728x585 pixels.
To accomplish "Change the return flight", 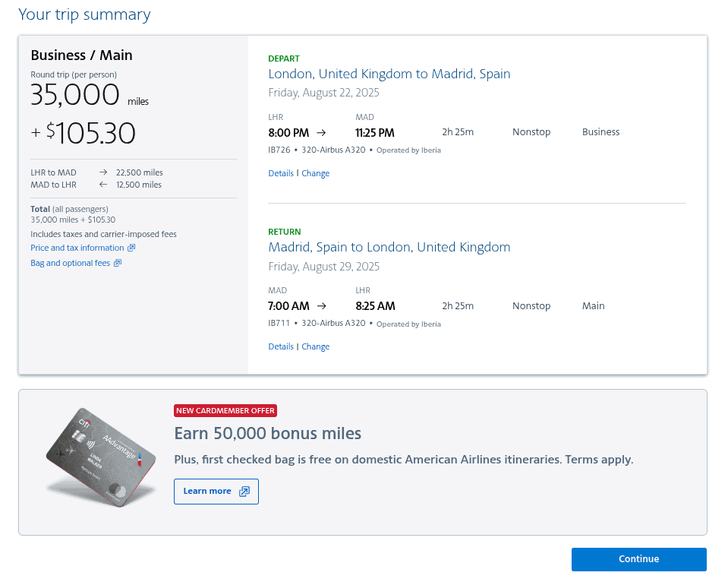I will (x=315, y=346).
